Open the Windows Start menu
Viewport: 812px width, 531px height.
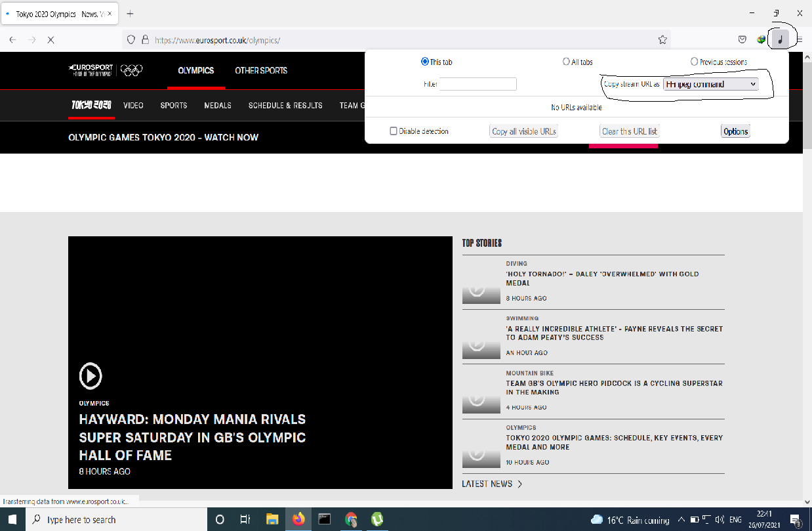click(12, 519)
